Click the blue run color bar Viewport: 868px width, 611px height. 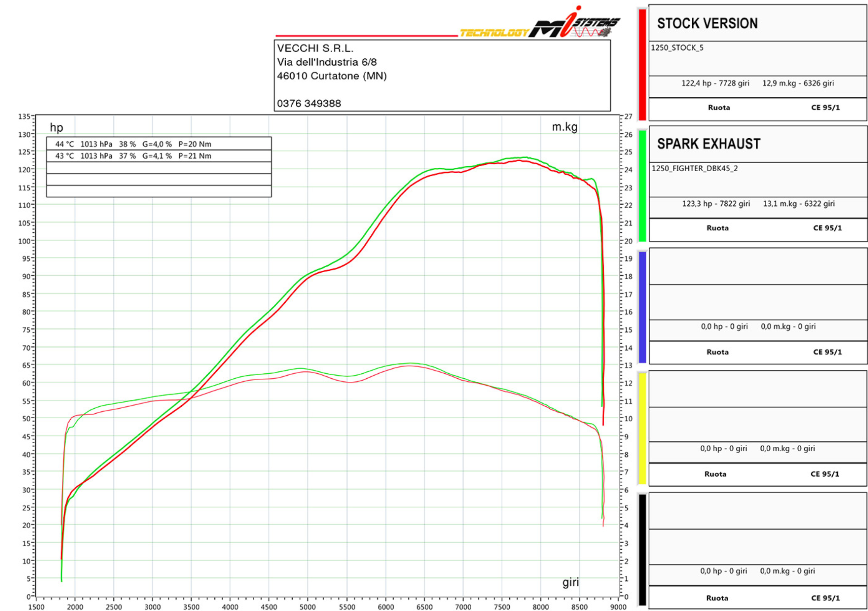642,307
